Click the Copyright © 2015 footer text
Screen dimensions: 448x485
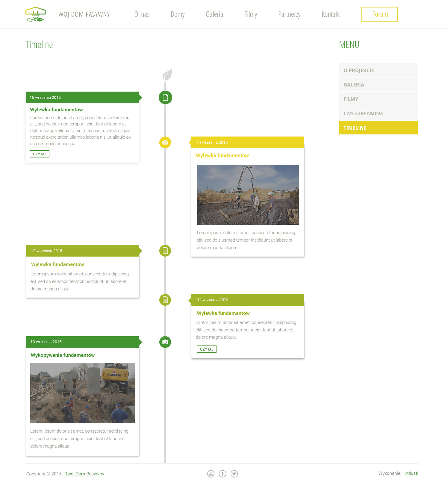point(44,474)
